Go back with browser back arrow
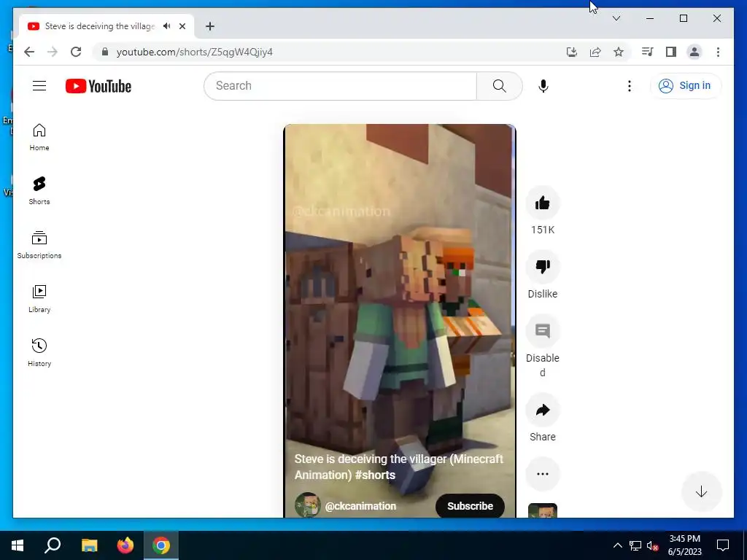 point(29,52)
